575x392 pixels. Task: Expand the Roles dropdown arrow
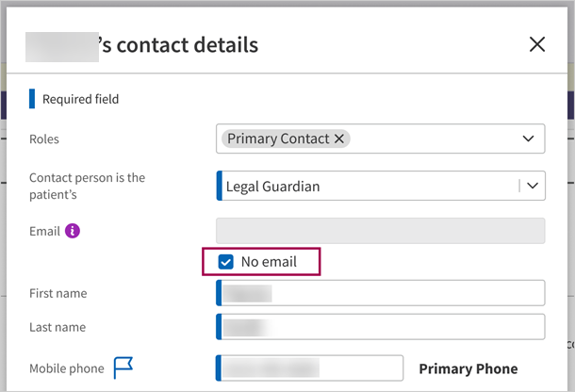pyautogui.click(x=528, y=139)
